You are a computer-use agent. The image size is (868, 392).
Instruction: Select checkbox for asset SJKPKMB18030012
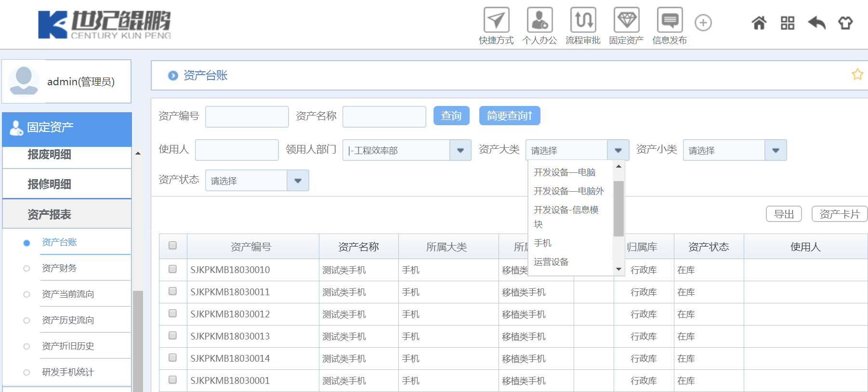tap(172, 314)
